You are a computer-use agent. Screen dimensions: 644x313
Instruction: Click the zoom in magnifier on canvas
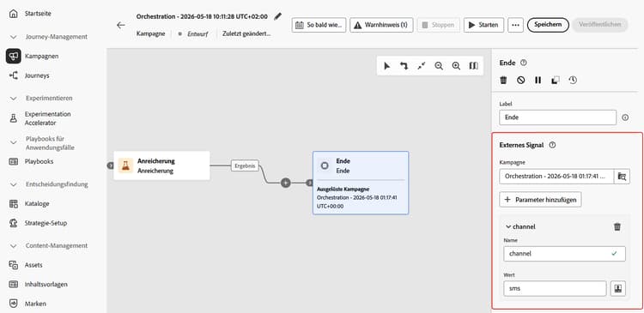tap(456, 66)
